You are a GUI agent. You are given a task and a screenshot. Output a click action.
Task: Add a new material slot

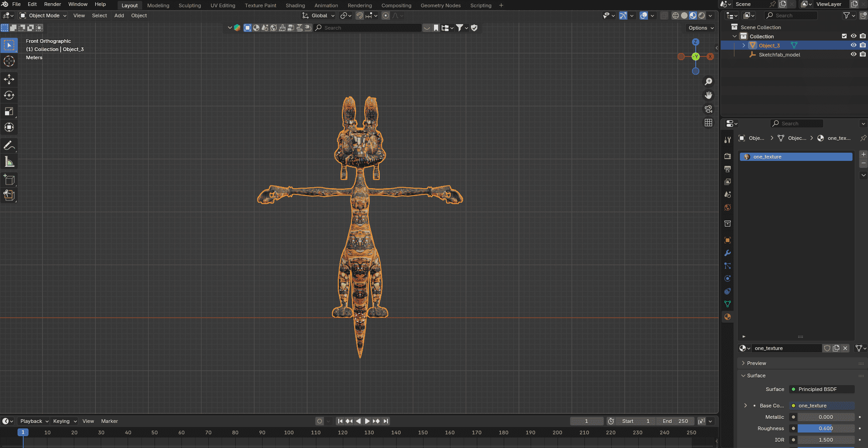[x=863, y=154]
